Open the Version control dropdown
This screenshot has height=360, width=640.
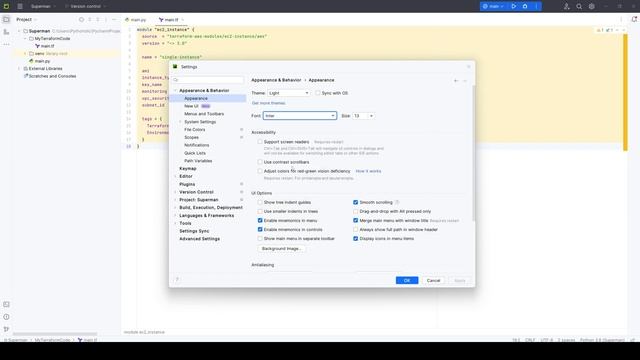[85, 6]
